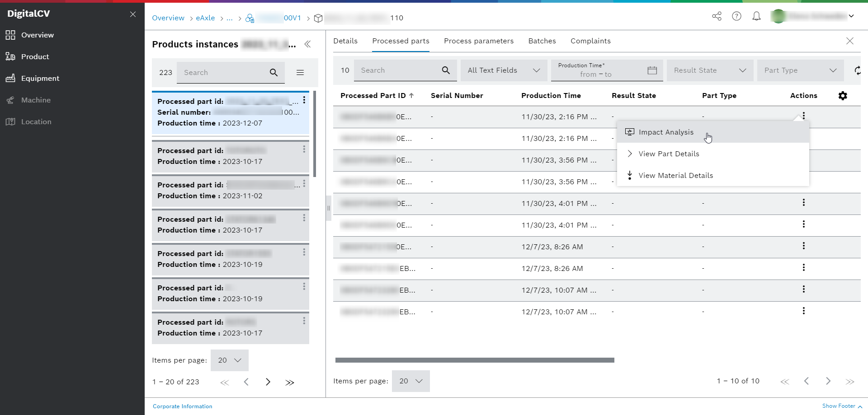Collapse the Products instances panel
The width and height of the screenshot is (868, 415).
coord(308,44)
